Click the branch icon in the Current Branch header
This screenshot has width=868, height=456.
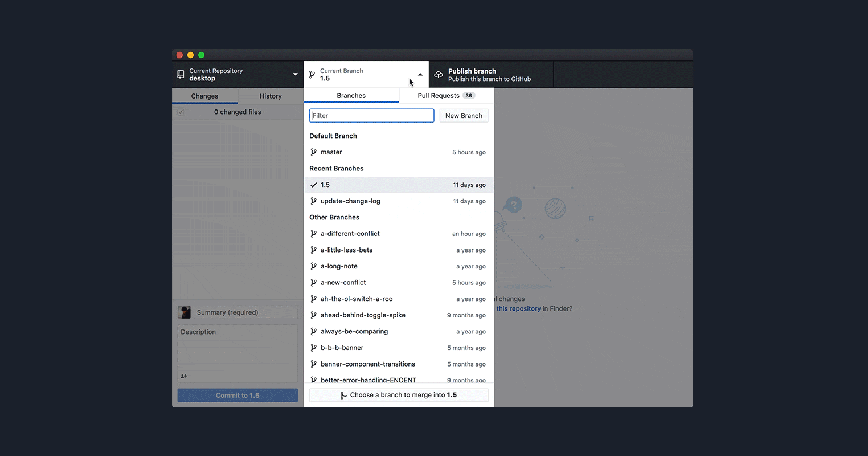coord(312,74)
